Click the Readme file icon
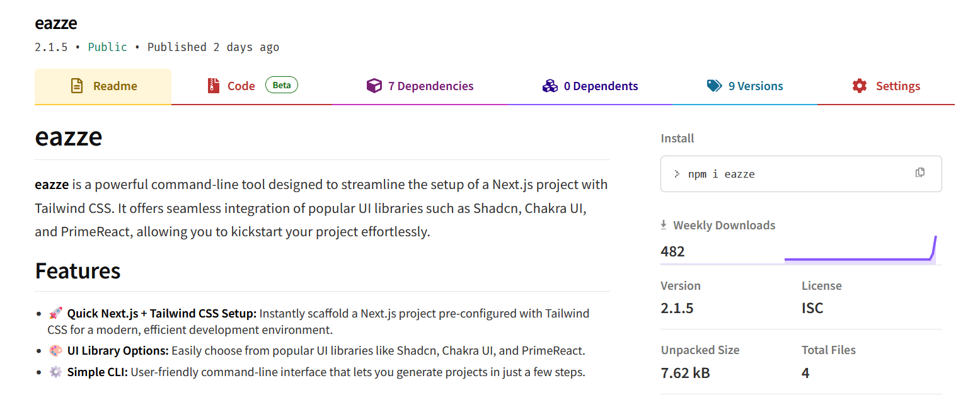This screenshot has height=395, width=980. 77,86
